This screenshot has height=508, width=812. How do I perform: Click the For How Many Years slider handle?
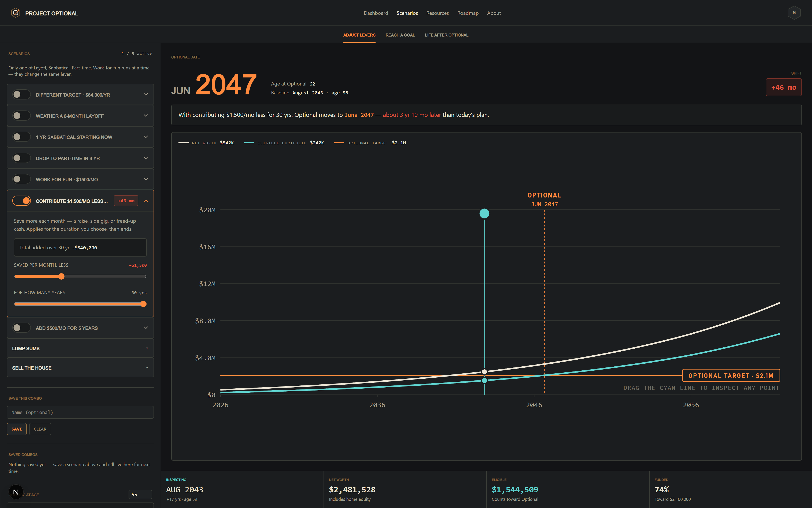(143, 304)
